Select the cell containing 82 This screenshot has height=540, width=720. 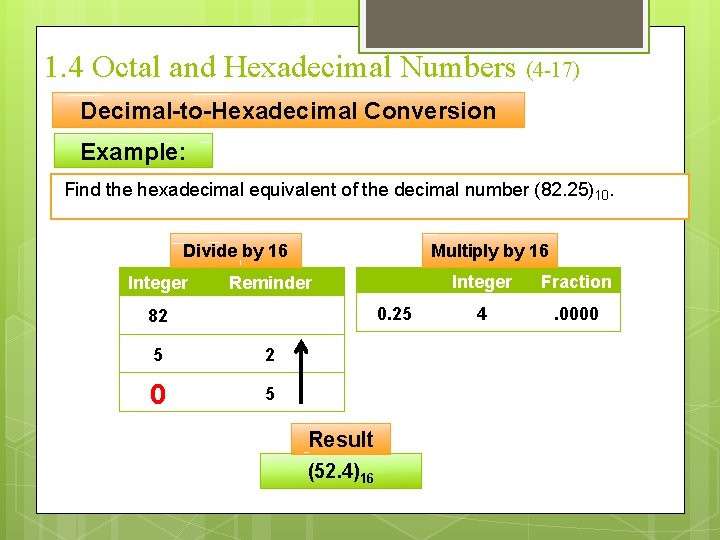158,315
